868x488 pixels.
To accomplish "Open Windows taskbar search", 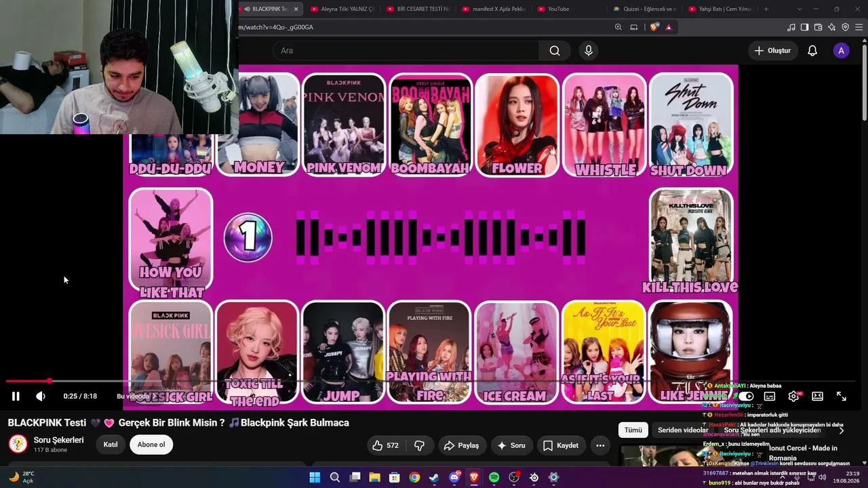I will click(x=335, y=477).
